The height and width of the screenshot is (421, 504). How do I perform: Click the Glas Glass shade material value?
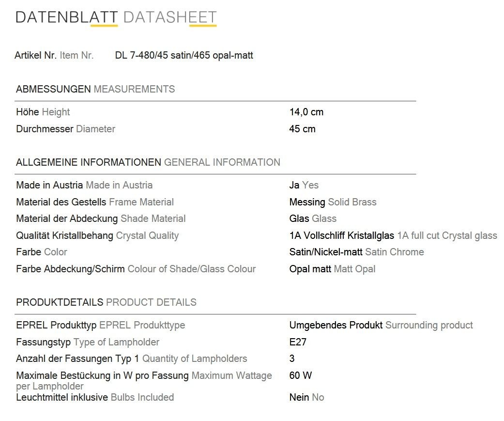point(313,218)
